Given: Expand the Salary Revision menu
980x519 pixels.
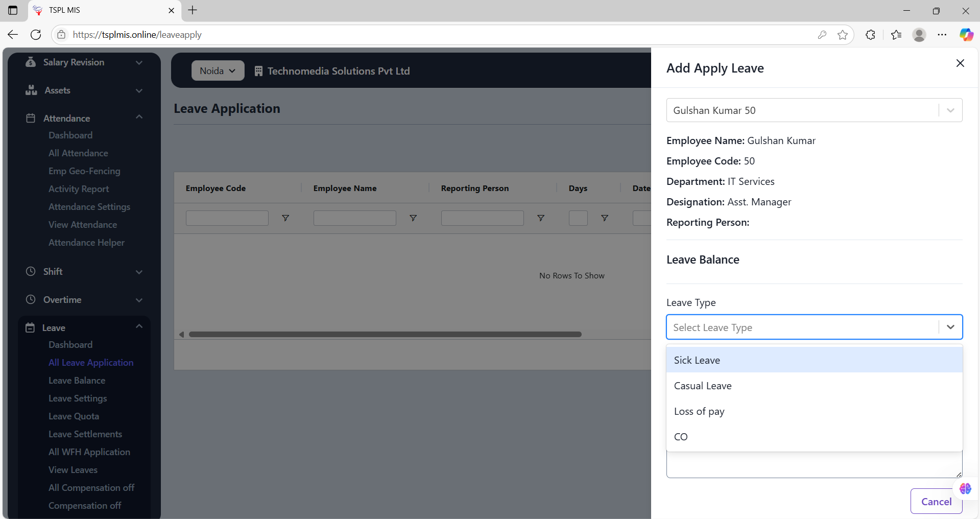Looking at the screenshot, I should 139,62.
